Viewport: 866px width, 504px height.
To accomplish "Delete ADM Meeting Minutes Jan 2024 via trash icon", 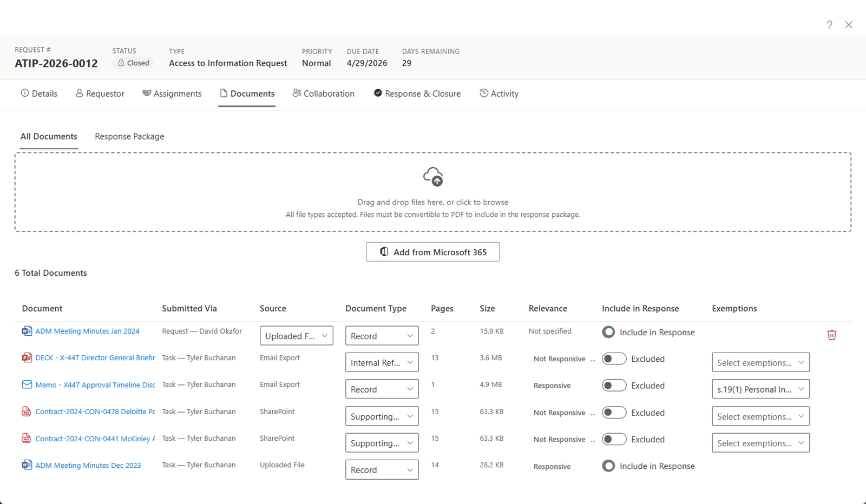I will click(832, 334).
